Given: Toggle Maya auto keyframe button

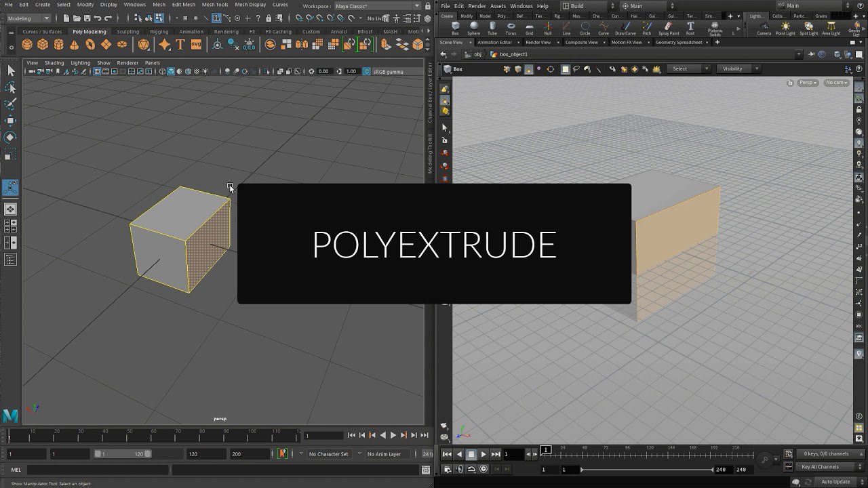Looking at the screenshot, I should [x=283, y=453].
